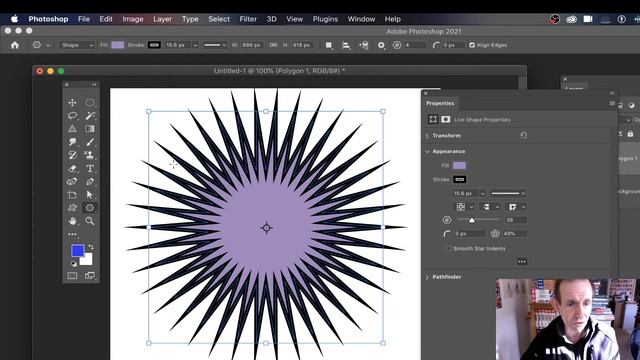Select the Polygon tool in toolbox
The width and height of the screenshot is (640, 360).
[x=90, y=207]
